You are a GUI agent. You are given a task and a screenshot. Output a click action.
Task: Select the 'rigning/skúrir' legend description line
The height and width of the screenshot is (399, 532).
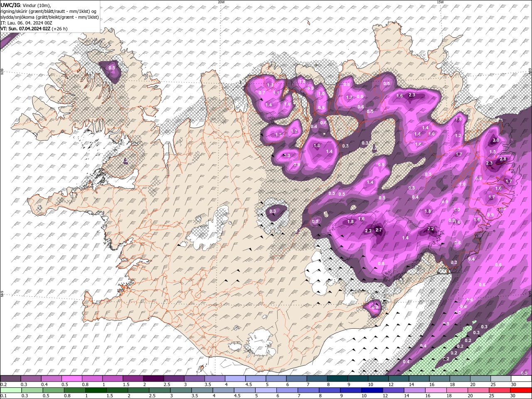[x=49, y=11]
